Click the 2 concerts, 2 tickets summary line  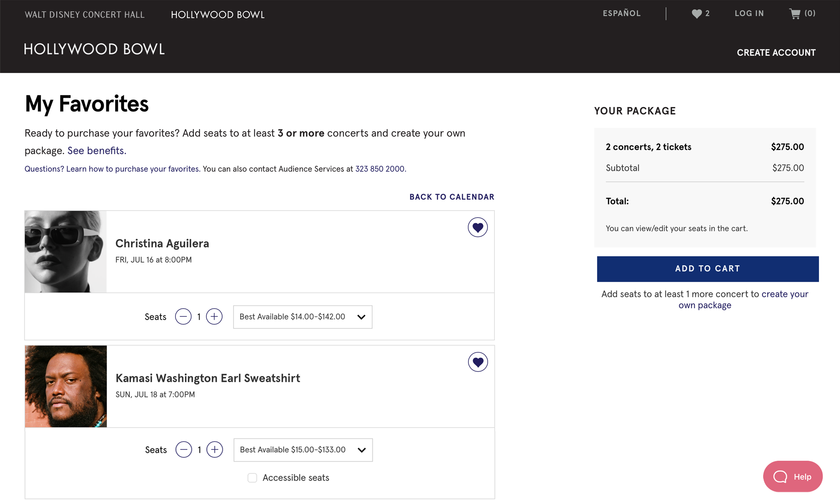coord(648,147)
